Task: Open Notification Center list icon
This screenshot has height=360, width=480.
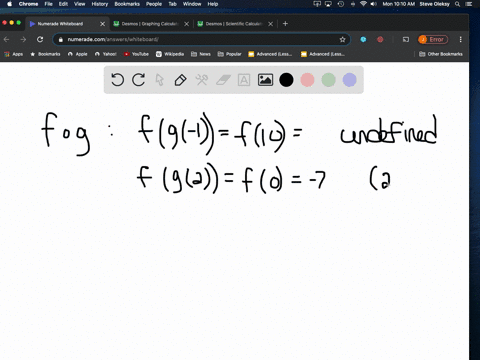Action: click(x=469, y=4)
